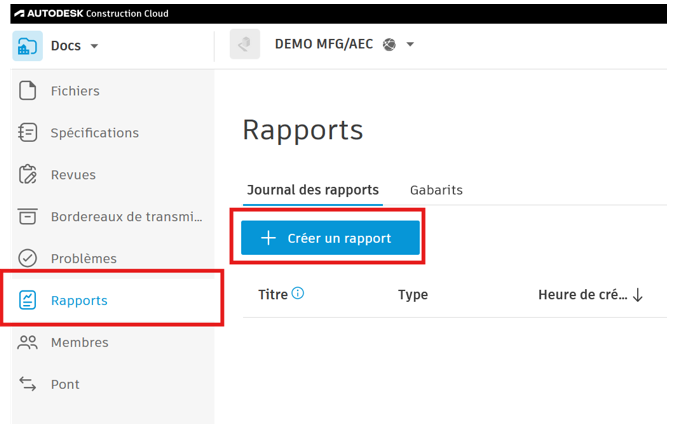Click the Revues clipboard icon

click(28, 175)
